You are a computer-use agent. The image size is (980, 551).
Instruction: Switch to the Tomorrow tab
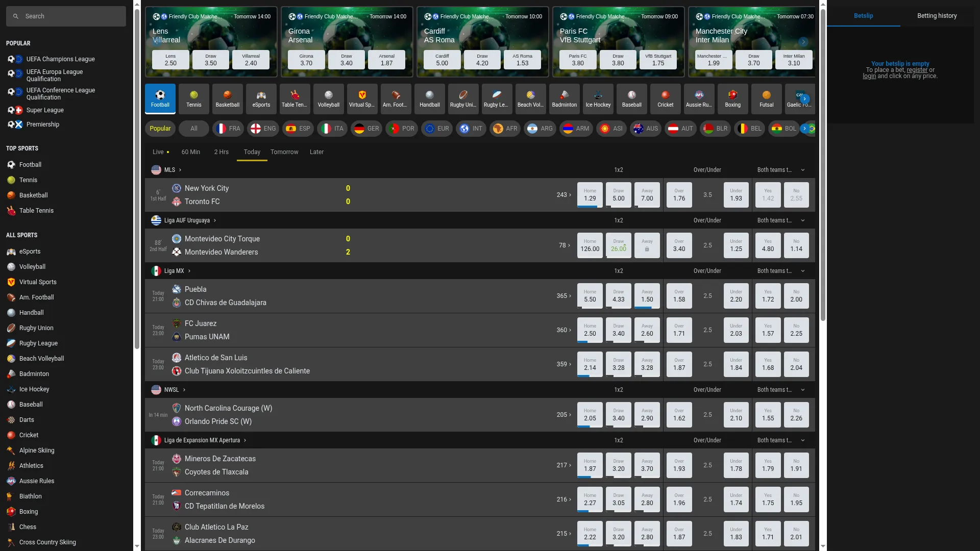[x=284, y=152]
